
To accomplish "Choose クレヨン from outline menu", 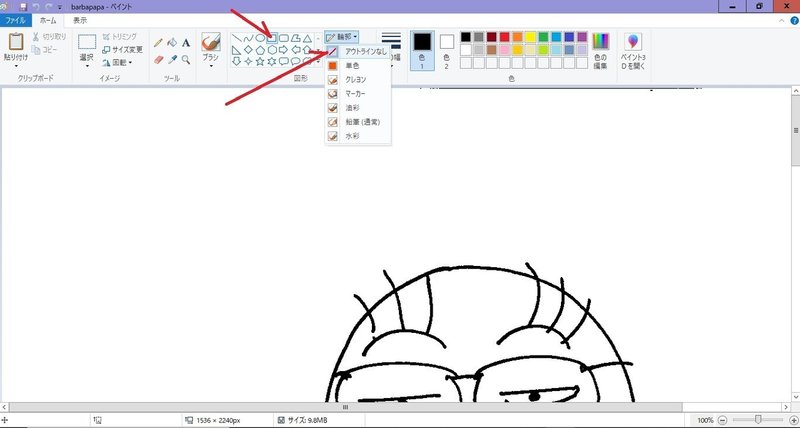I will click(358, 80).
